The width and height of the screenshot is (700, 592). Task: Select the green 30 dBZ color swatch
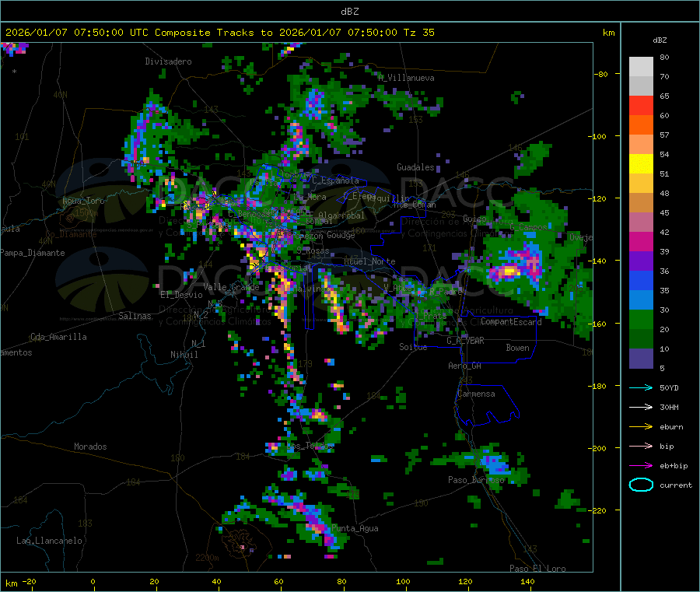point(641,319)
